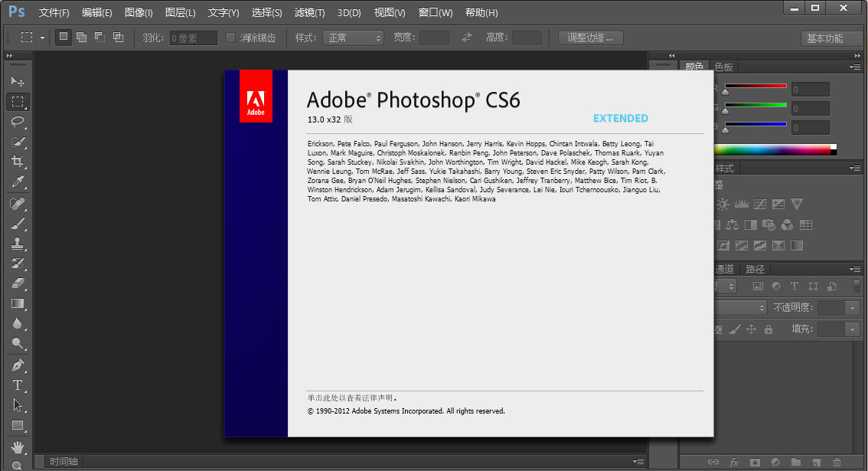Image resolution: width=868 pixels, height=471 pixels.
Task: Open the 文件(F) menu
Action: (x=54, y=12)
